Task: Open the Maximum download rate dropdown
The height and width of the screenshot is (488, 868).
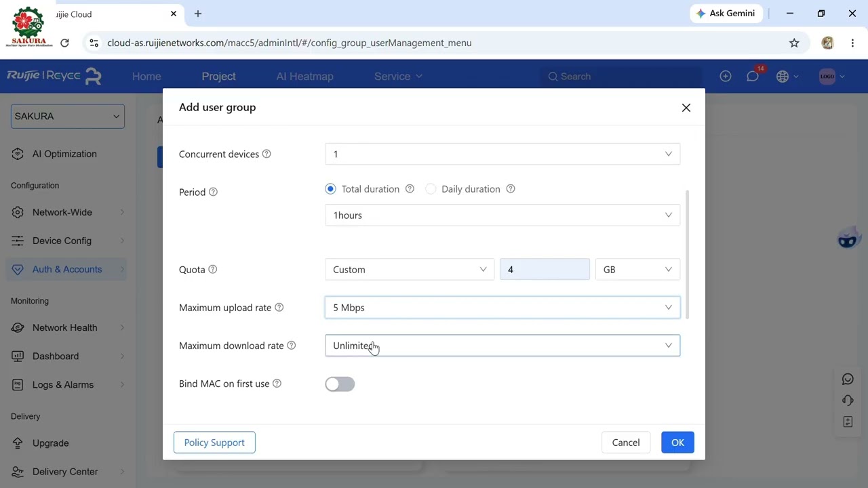Action: [502, 346]
